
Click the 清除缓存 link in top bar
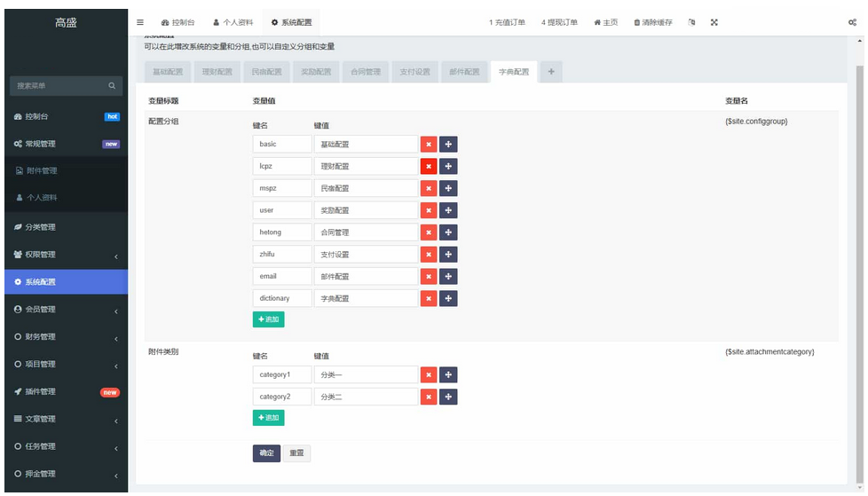(x=653, y=22)
